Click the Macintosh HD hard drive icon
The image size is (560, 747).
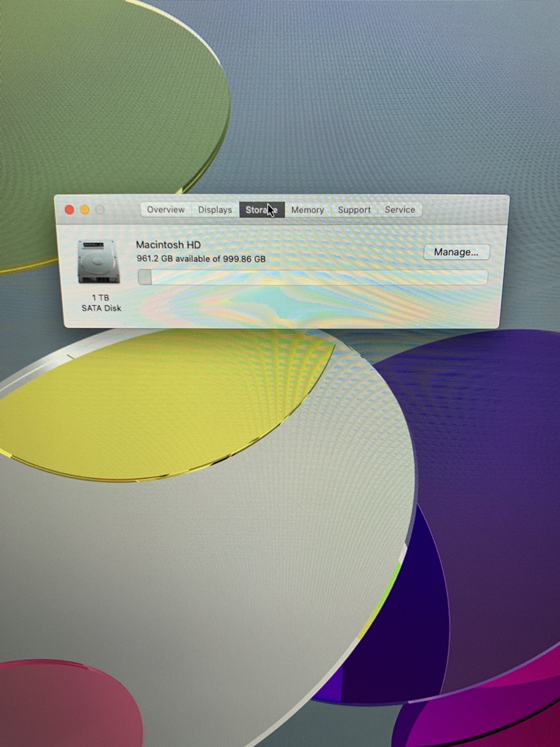point(98,262)
